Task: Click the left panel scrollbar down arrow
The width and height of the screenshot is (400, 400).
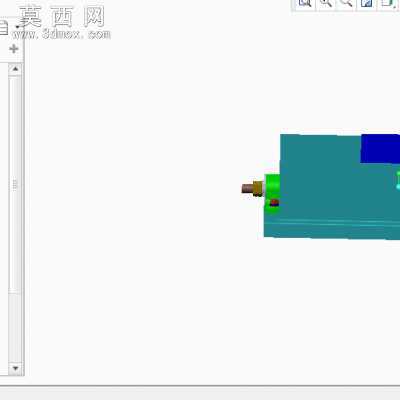Action: tap(15, 368)
